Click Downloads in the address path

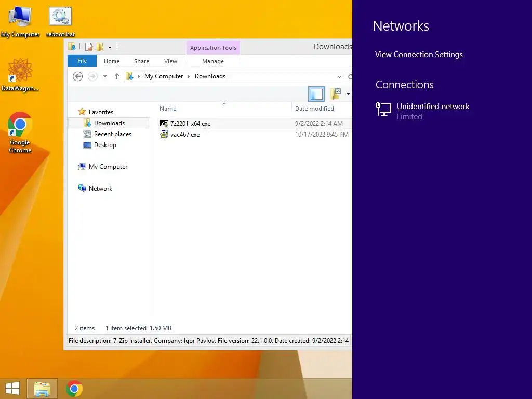pos(210,76)
